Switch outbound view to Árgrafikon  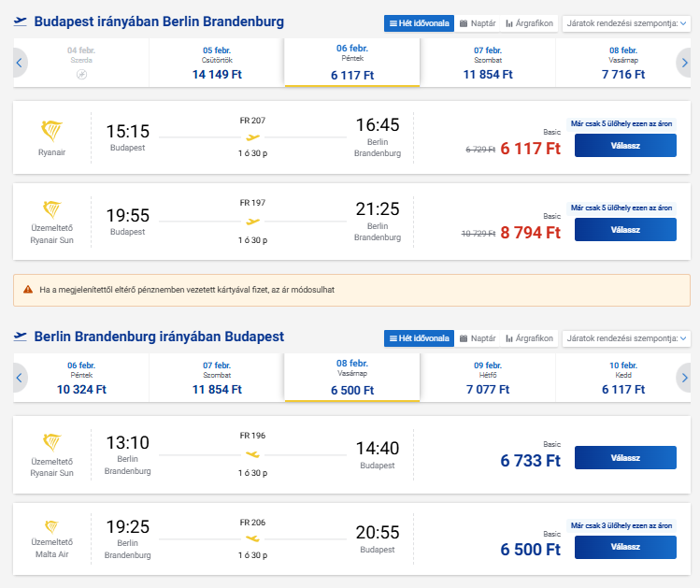tap(529, 22)
